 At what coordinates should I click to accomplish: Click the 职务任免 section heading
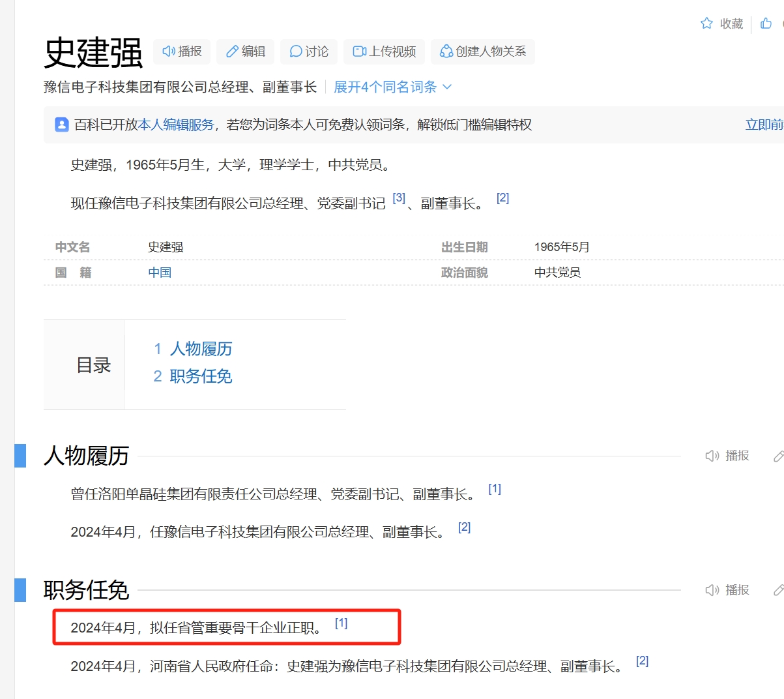86,590
